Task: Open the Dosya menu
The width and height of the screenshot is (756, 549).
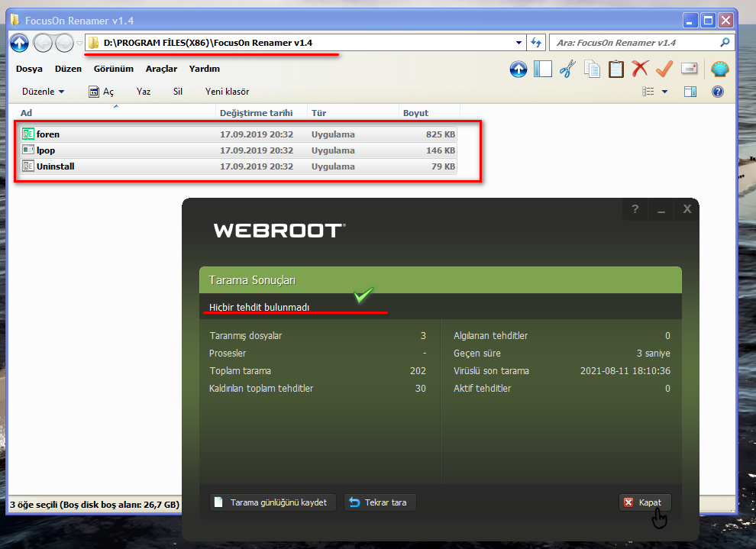Action: (x=29, y=69)
